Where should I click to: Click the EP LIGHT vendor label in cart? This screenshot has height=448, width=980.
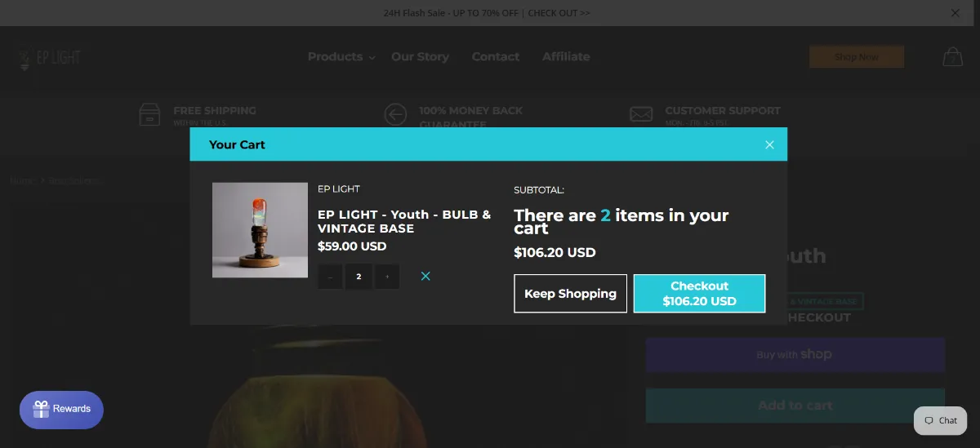pos(339,189)
